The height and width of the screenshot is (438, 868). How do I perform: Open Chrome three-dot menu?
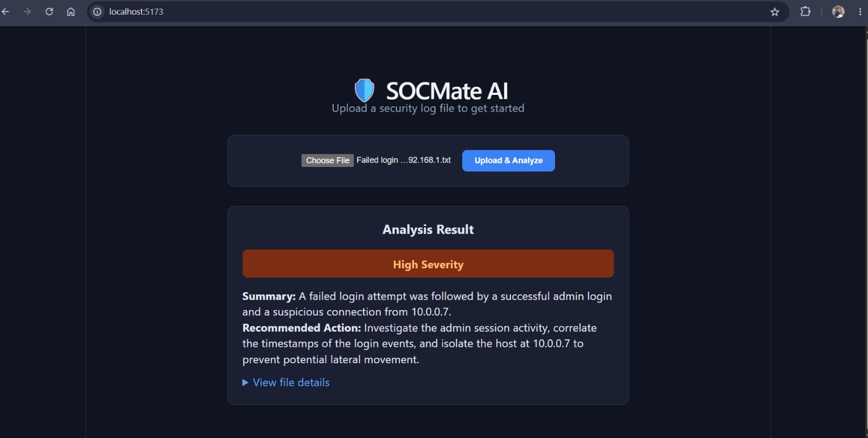[x=860, y=11]
